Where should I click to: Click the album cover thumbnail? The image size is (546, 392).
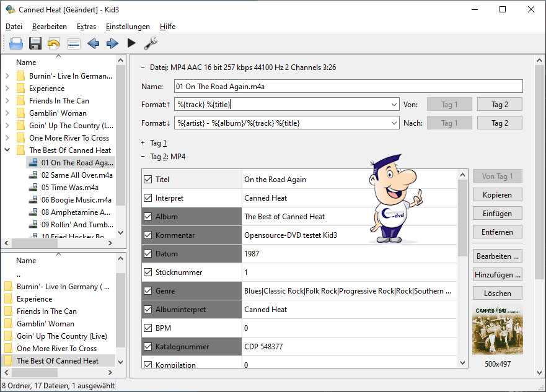pyautogui.click(x=497, y=328)
